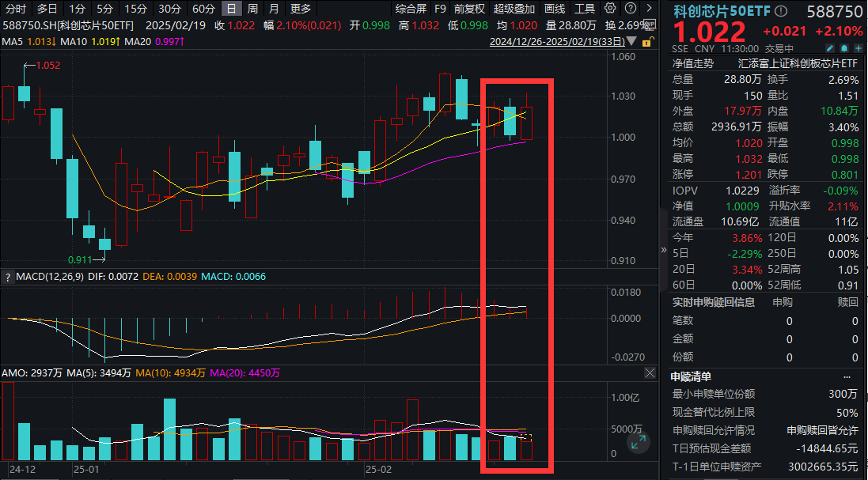
Task: Click the info icon beside 科创芯片50ETF
Action: coord(782,11)
